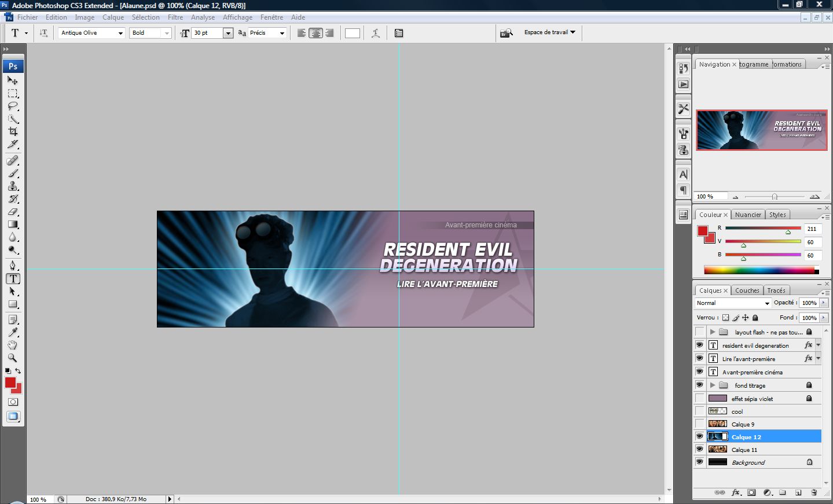
Task: Select the Healing Brush tool
Action: click(13, 160)
